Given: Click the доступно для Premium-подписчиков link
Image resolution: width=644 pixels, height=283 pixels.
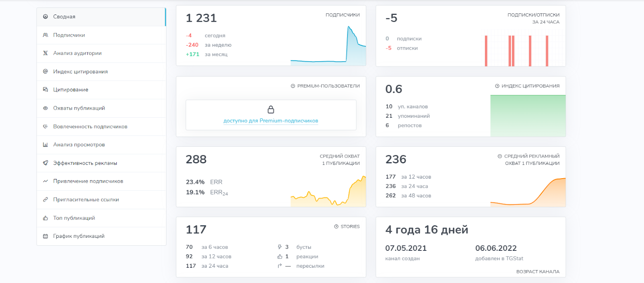Looking at the screenshot, I should [271, 121].
